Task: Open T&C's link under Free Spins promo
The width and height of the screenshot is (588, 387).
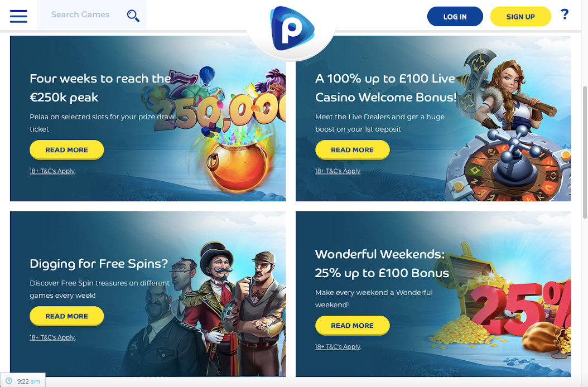Action: [52, 337]
